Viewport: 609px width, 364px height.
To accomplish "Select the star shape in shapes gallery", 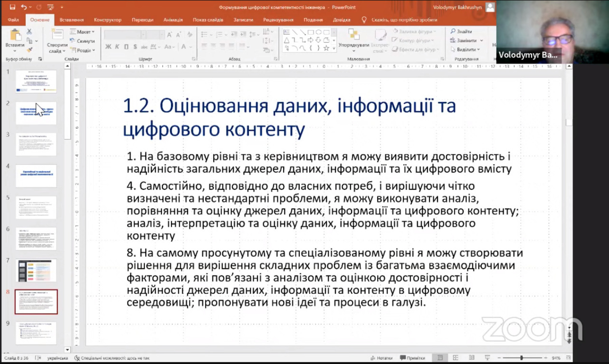I will tap(326, 48).
